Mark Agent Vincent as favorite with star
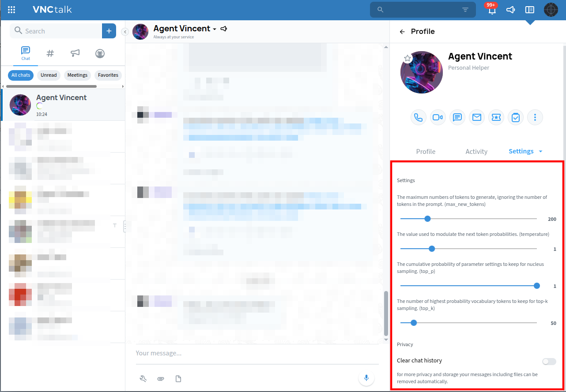 [x=408, y=58]
